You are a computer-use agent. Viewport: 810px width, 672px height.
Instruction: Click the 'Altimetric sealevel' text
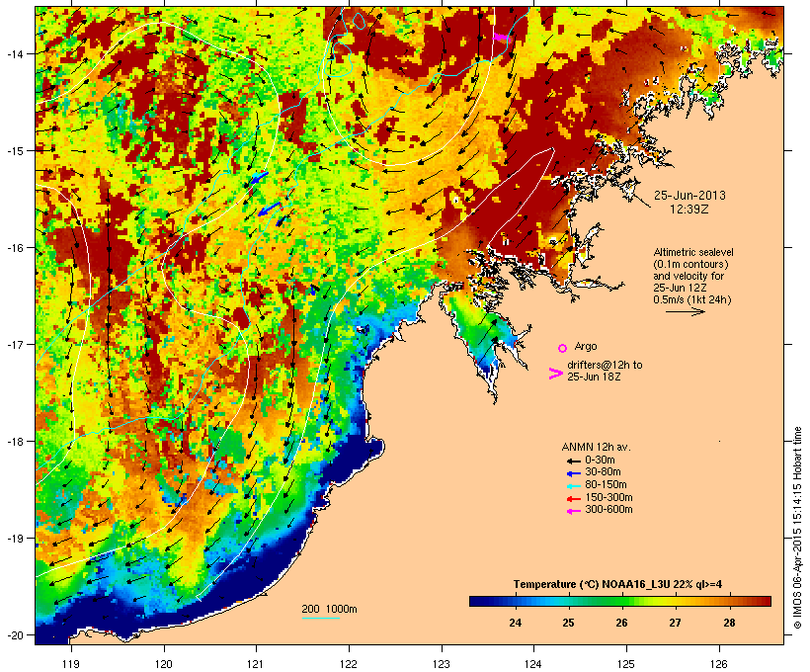[x=693, y=252]
